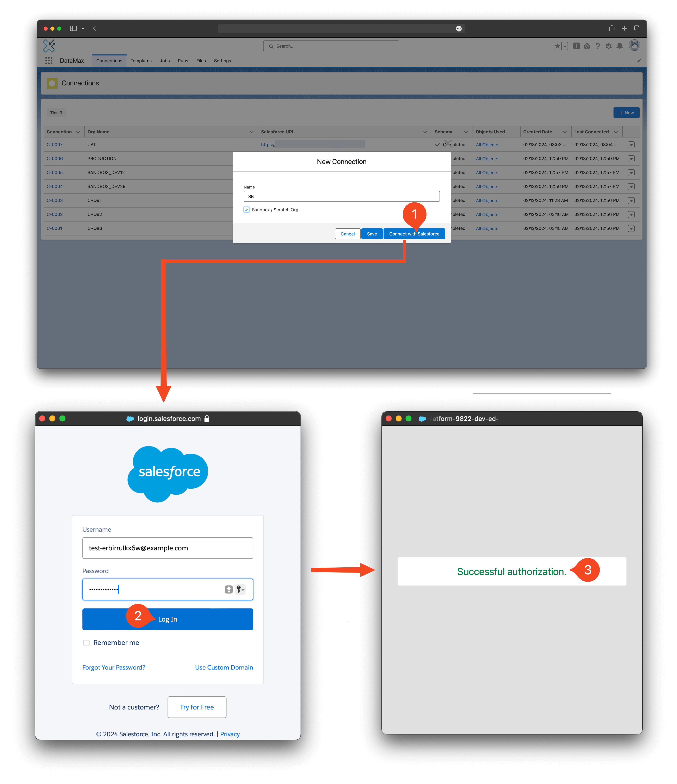Open the Runs tab
The height and width of the screenshot is (784, 677).
183,61
